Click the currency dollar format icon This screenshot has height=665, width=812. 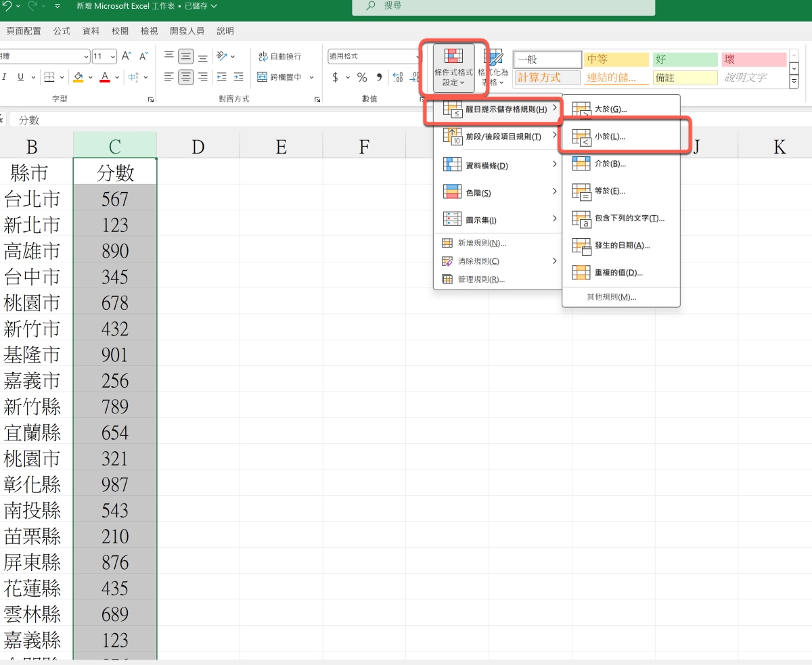point(335,77)
